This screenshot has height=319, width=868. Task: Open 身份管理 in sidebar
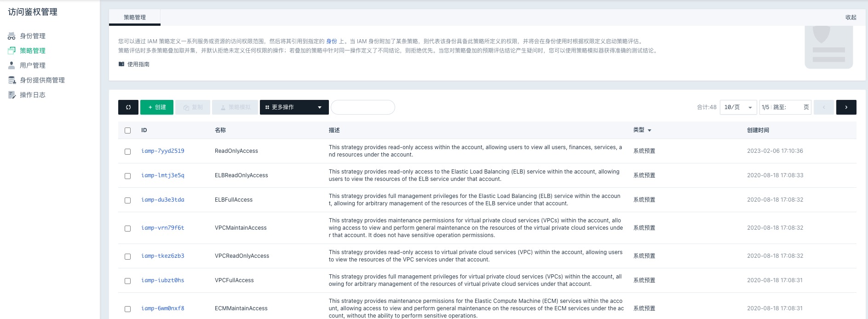point(33,36)
